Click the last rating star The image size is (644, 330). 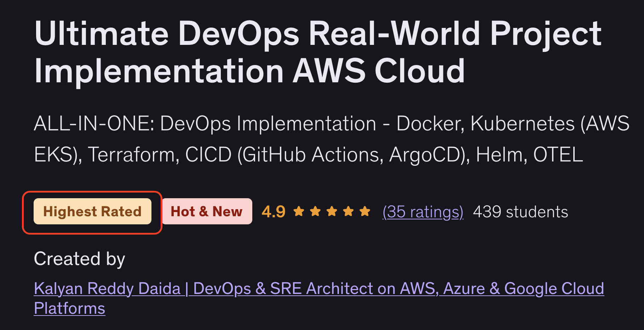click(365, 211)
